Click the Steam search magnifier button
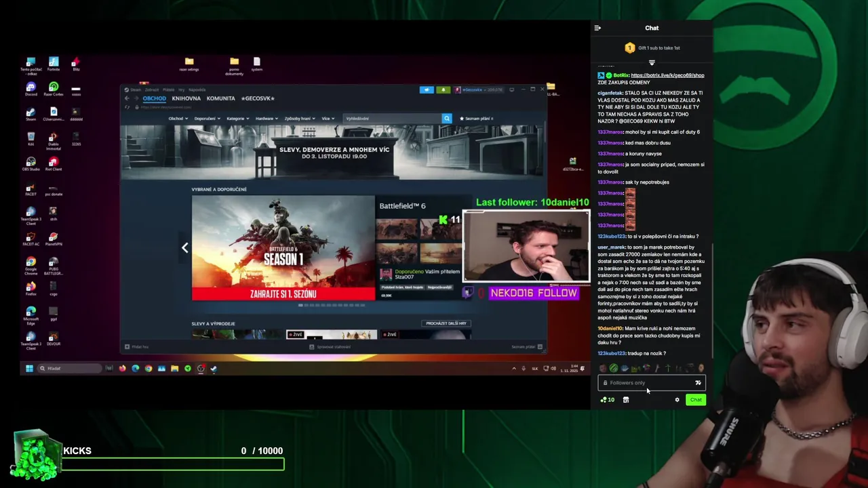This screenshot has height=488, width=868. pos(446,119)
